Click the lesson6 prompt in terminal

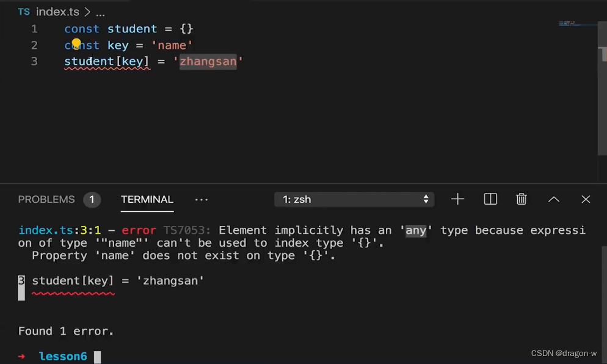(x=63, y=356)
